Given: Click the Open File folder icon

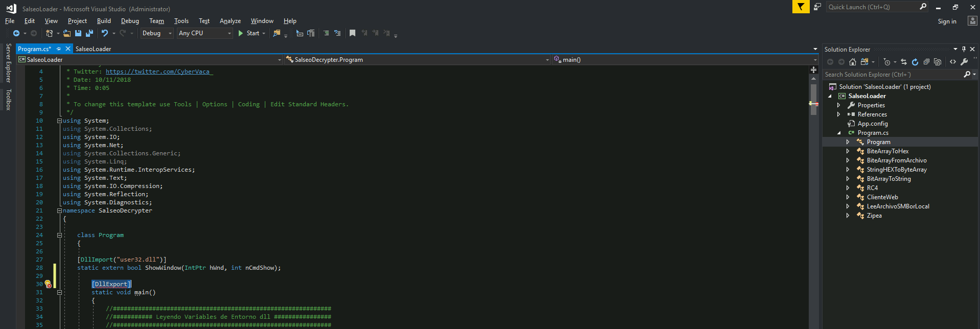Looking at the screenshot, I should (x=67, y=33).
